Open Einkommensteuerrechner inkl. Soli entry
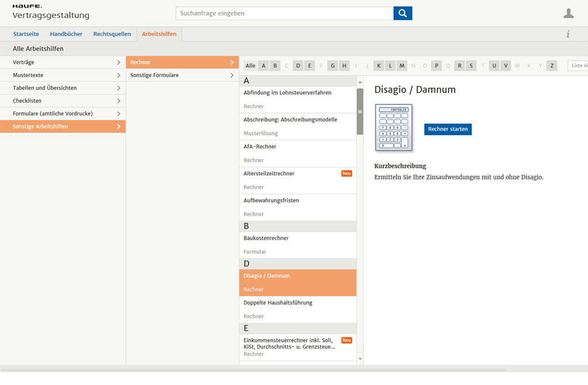The width and height of the screenshot is (588, 385). (298, 348)
